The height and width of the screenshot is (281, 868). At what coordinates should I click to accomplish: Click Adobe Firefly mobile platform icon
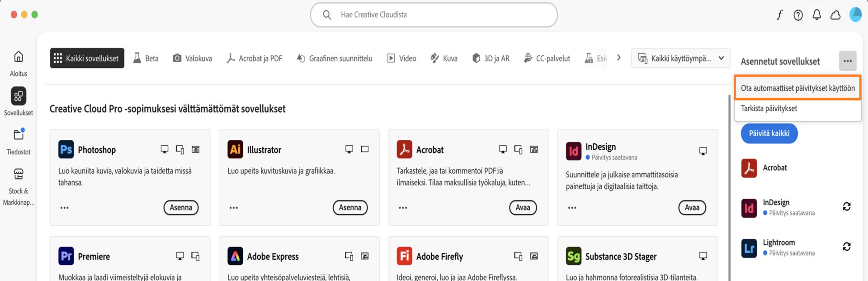pyautogui.click(x=518, y=256)
